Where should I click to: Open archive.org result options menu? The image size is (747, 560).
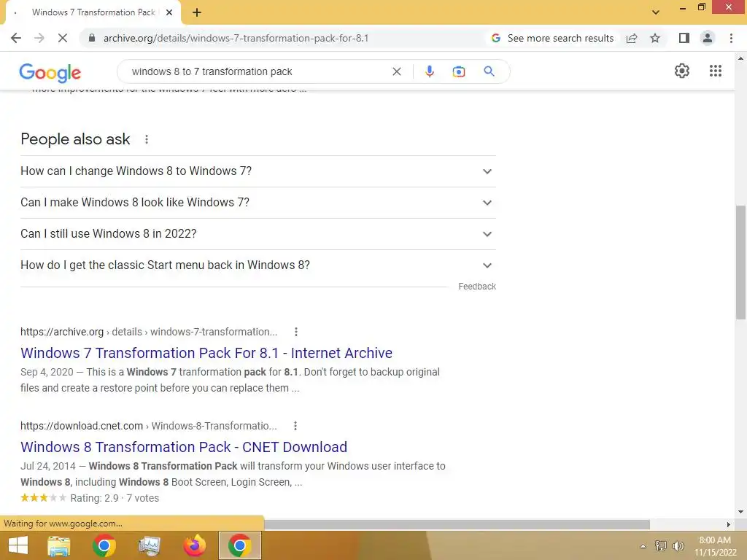coord(296,332)
